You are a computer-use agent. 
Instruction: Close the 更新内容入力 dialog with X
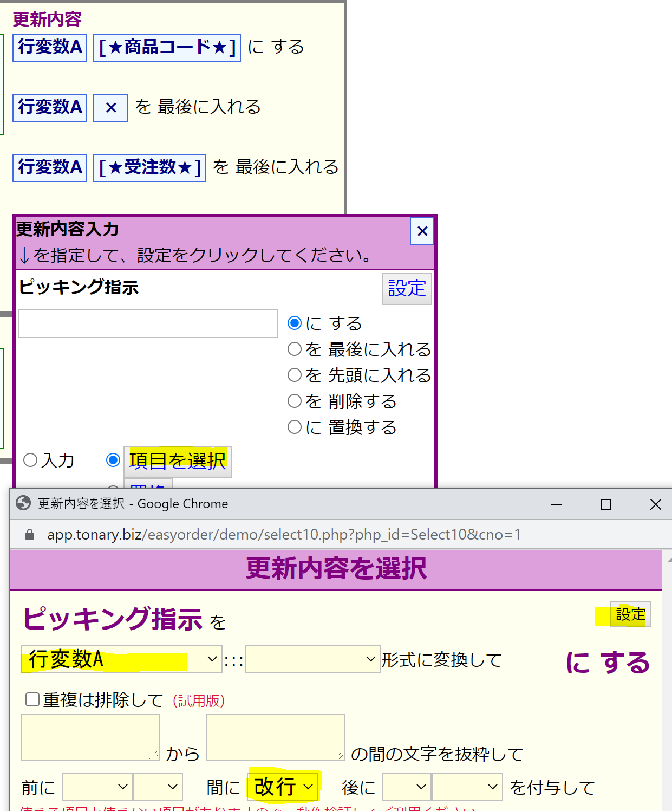click(422, 231)
